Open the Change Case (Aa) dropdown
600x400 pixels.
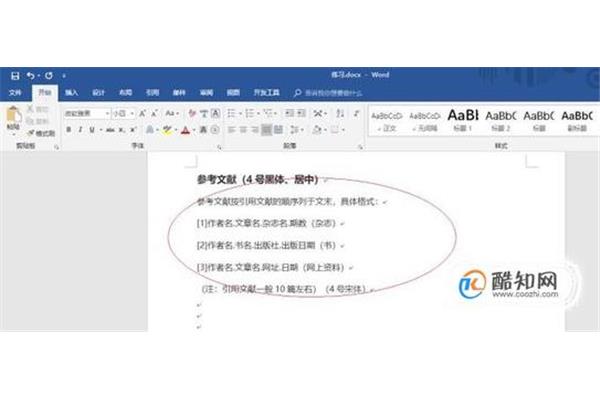tap(172, 113)
